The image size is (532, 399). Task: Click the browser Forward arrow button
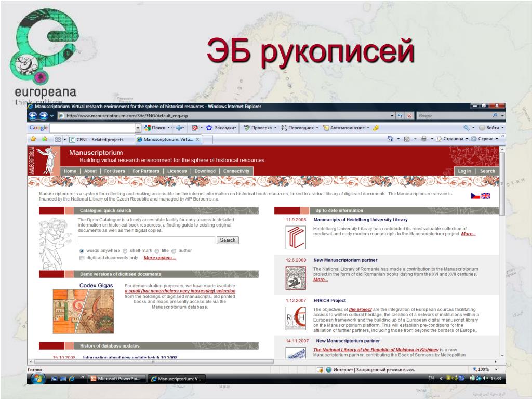pyautogui.click(x=44, y=116)
